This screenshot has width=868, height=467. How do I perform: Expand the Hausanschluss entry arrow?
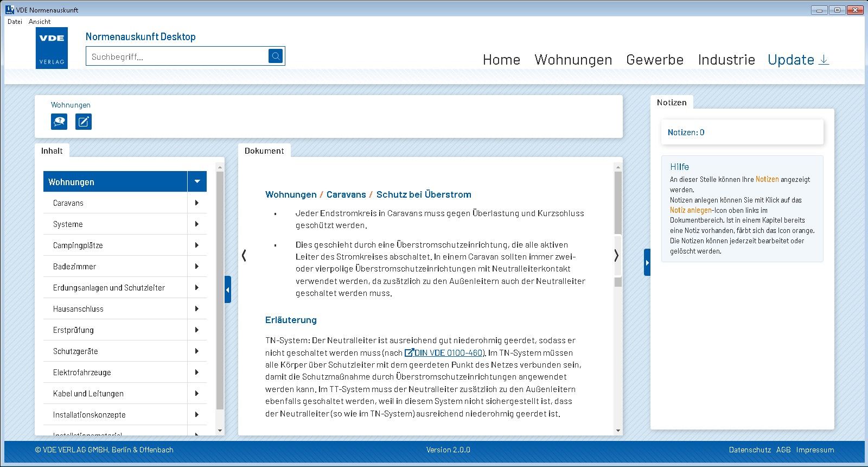point(197,308)
